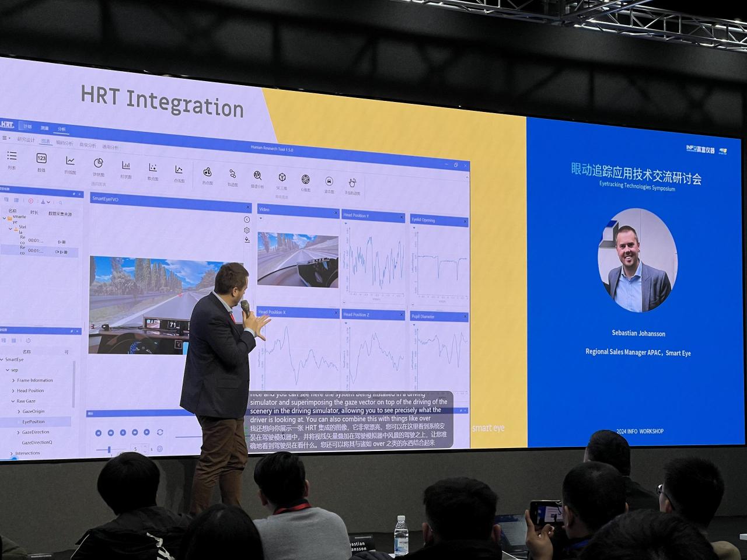
Task: Collapse the Raw Gaze tree node
Action: coord(13,401)
